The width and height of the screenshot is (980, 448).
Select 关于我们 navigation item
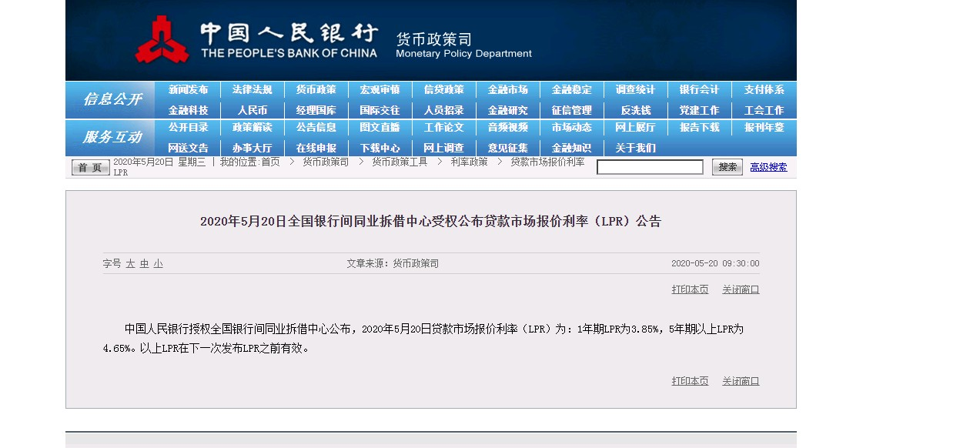[635, 148]
